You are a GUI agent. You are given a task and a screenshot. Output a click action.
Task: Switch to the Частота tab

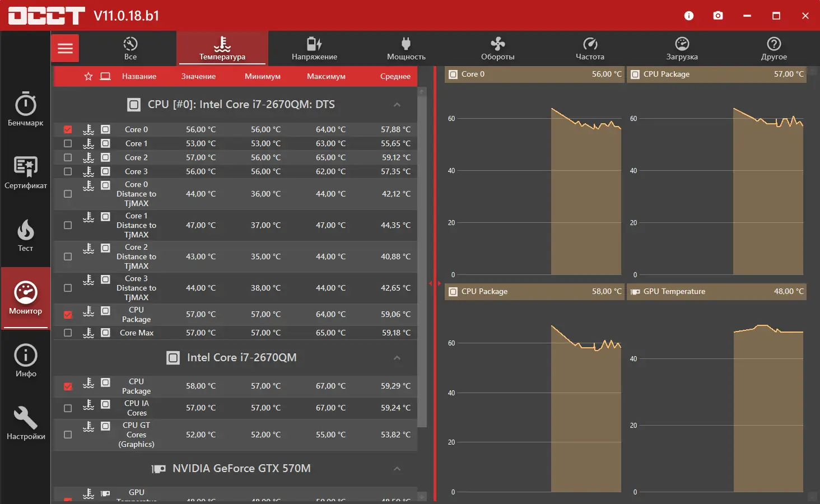click(x=590, y=48)
